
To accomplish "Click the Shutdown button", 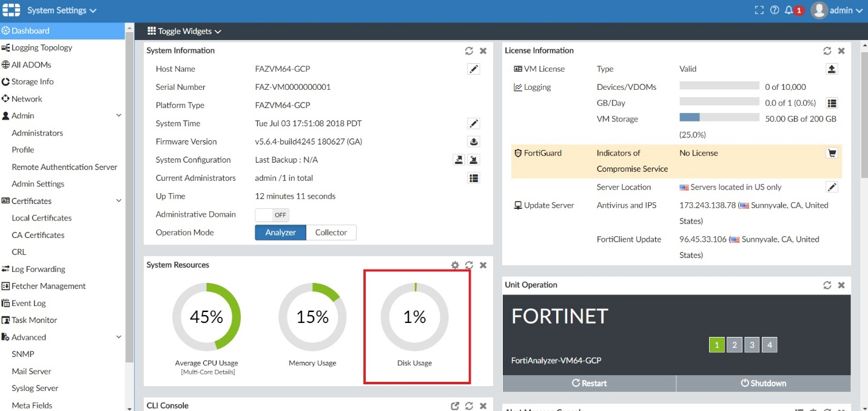I will [x=764, y=383].
